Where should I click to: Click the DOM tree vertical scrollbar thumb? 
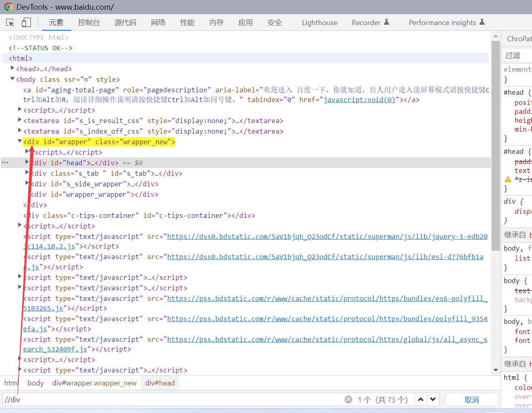pos(496,145)
